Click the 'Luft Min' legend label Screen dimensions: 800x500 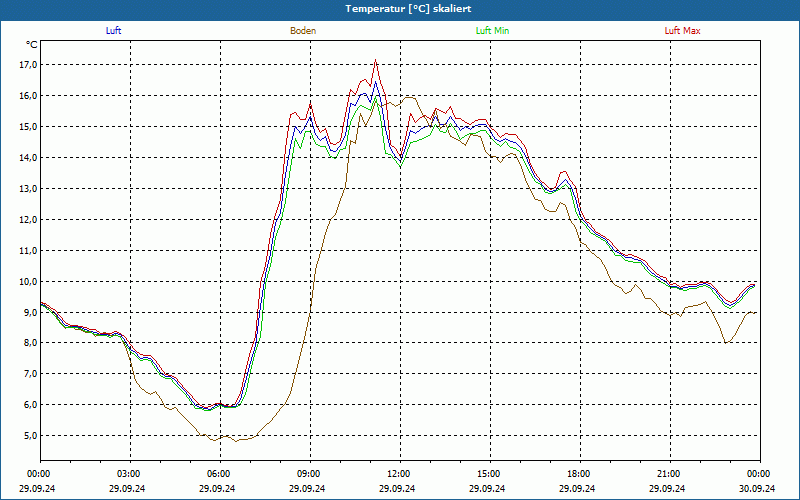tap(492, 31)
